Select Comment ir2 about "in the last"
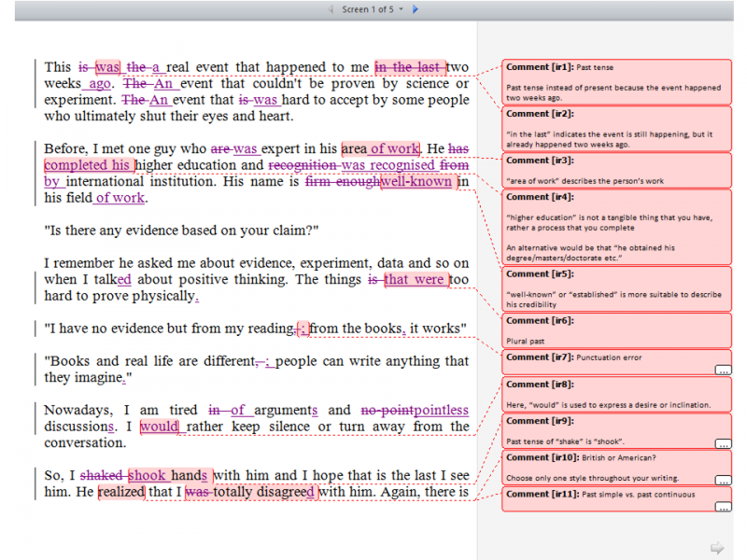Screen dimensions: 747x560 [616, 129]
